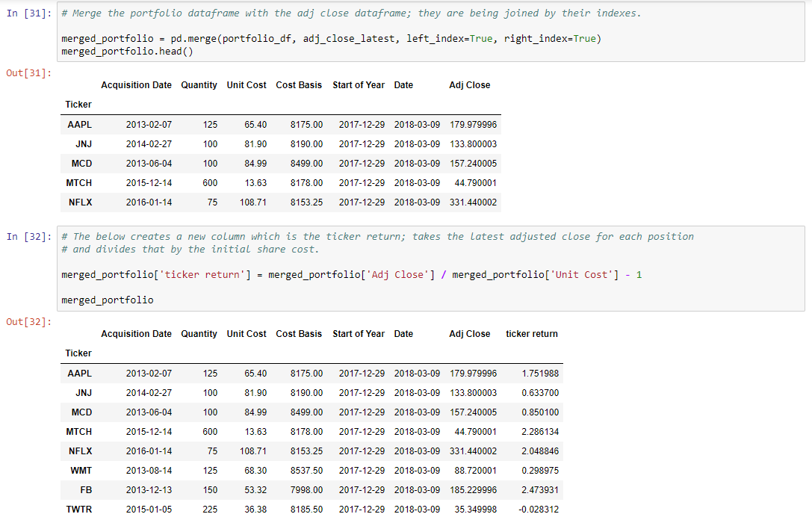The height and width of the screenshot is (520, 812).
Task: Click TWTR ticker return value -0.028312
Action: click(x=539, y=510)
